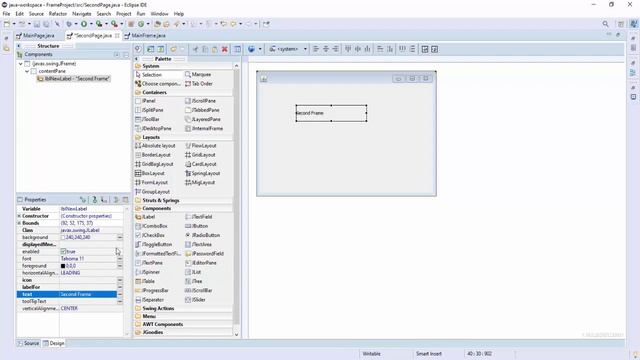The image size is (640, 360).
Task: Pick the JScrollPane container
Action: (x=200, y=101)
